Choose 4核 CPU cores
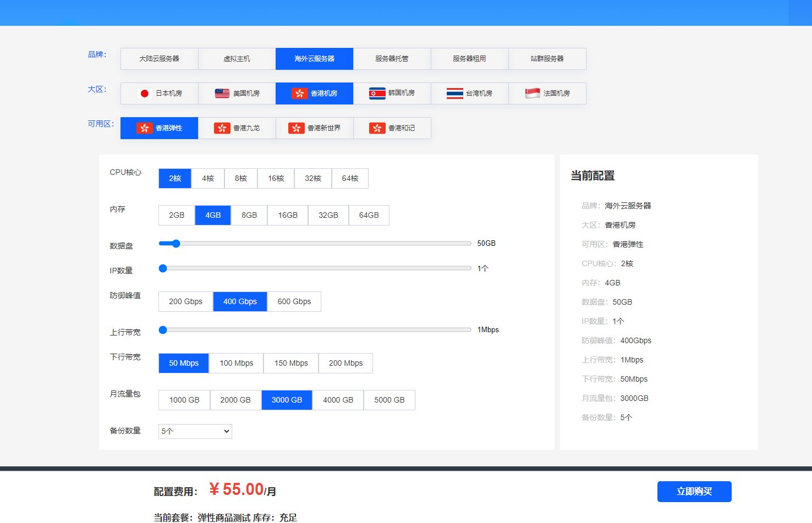The height and width of the screenshot is (523, 812). [208, 179]
